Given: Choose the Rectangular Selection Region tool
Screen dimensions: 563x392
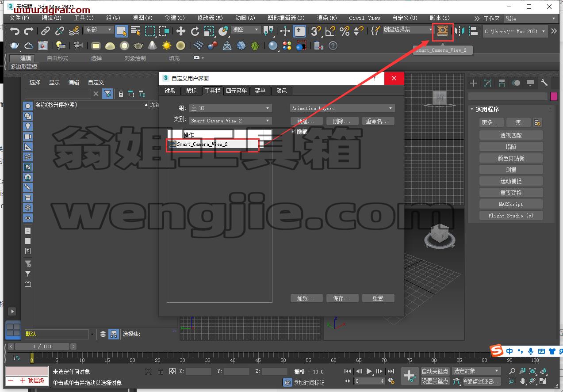Looking at the screenshot, I should (x=150, y=31).
